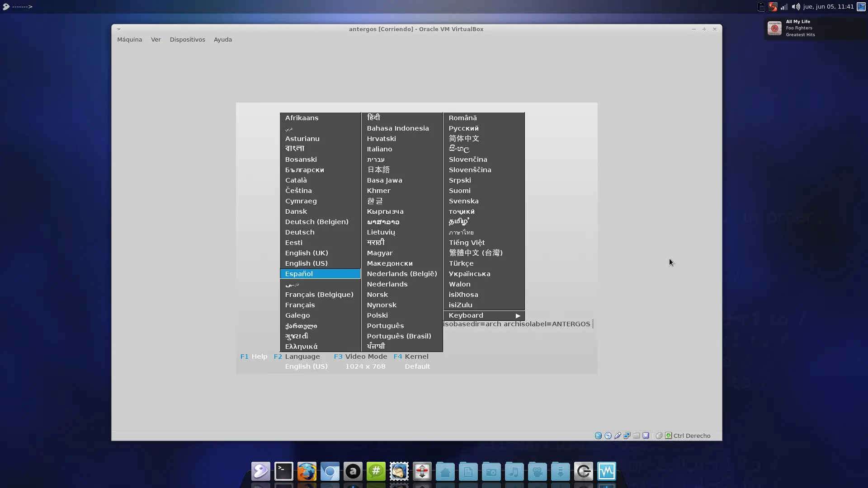Viewport: 868px width, 488px height.
Task: Open the VirtualBox window menu arrow at title bar left
Action: tap(119, 29)
